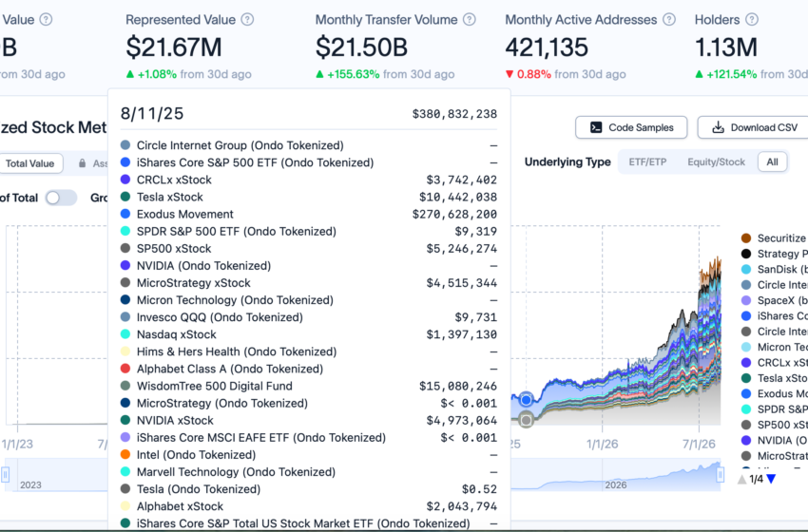This screenshot has height=532, width=808.
Task: Toggle the percent of Total switch
Action: click(x=60, y=198)
